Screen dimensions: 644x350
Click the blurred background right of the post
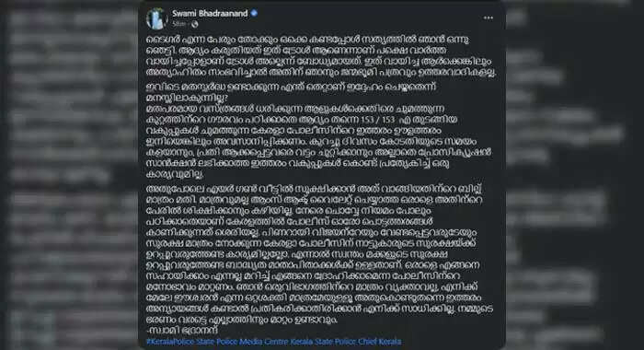[x=575, y=175]
